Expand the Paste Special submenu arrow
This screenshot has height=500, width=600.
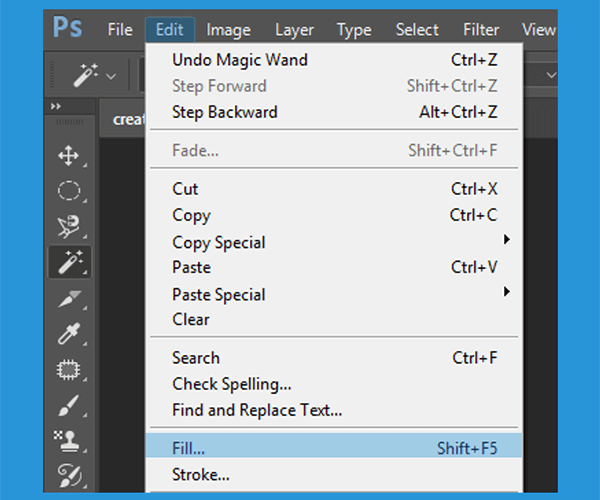click(507, 292)
